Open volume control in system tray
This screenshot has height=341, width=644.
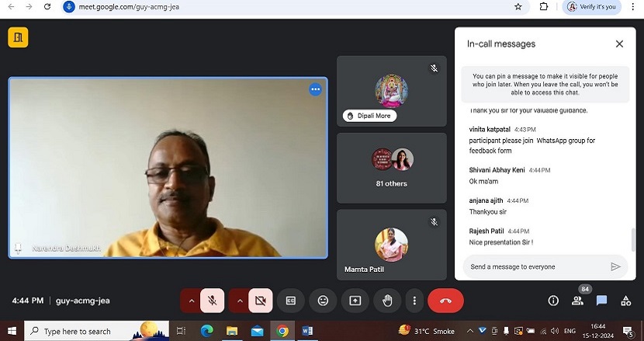pos(555,331)
